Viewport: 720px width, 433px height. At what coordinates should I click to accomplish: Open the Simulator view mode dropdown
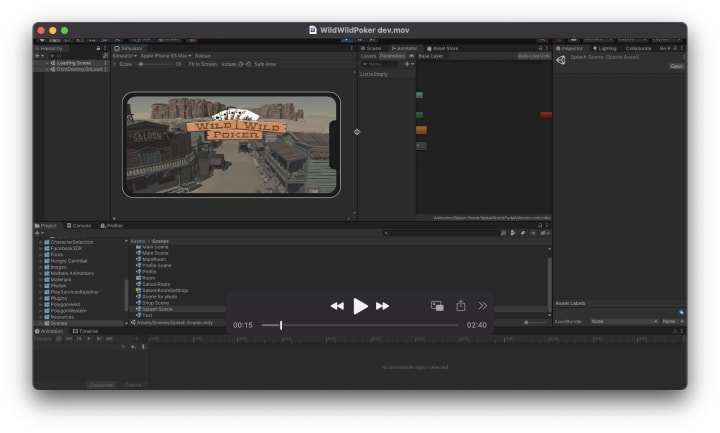[x=124, y=56]
